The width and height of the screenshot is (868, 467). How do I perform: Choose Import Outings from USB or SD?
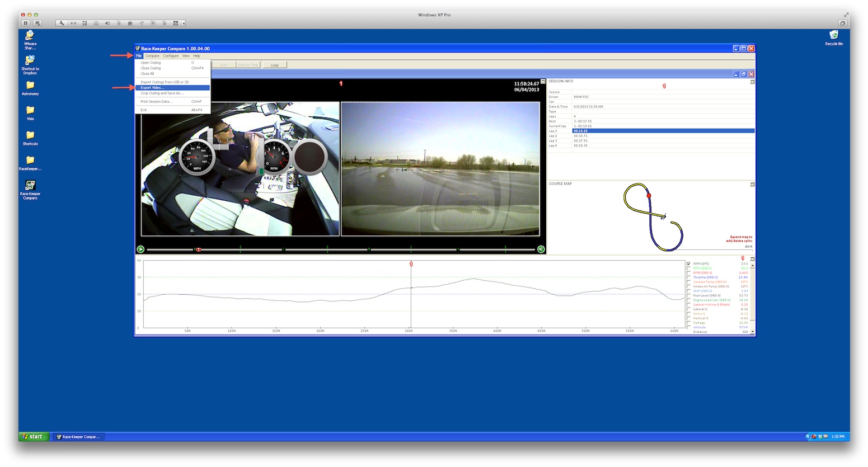tap(173, 82)
